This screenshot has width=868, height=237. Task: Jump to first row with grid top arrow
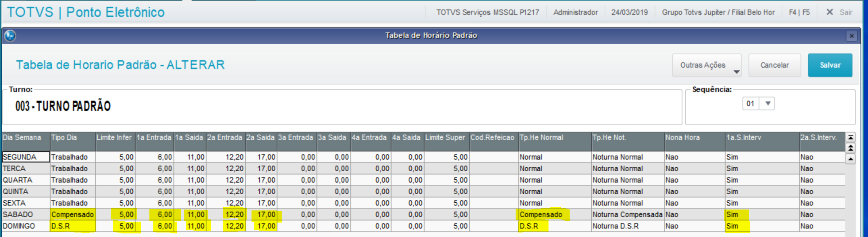(x=850, y=137)
